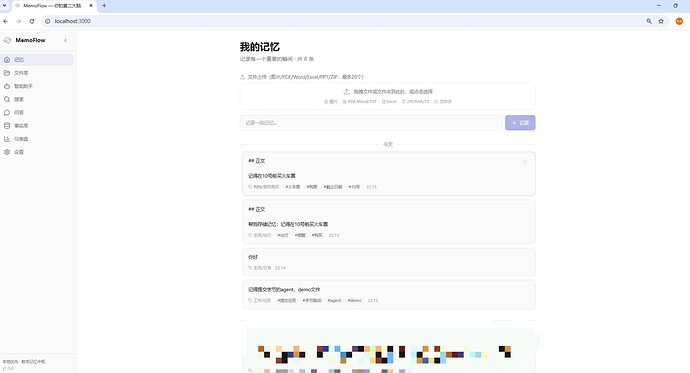
Task: Open the blurred image memory card
Action: tap(389, 351)
